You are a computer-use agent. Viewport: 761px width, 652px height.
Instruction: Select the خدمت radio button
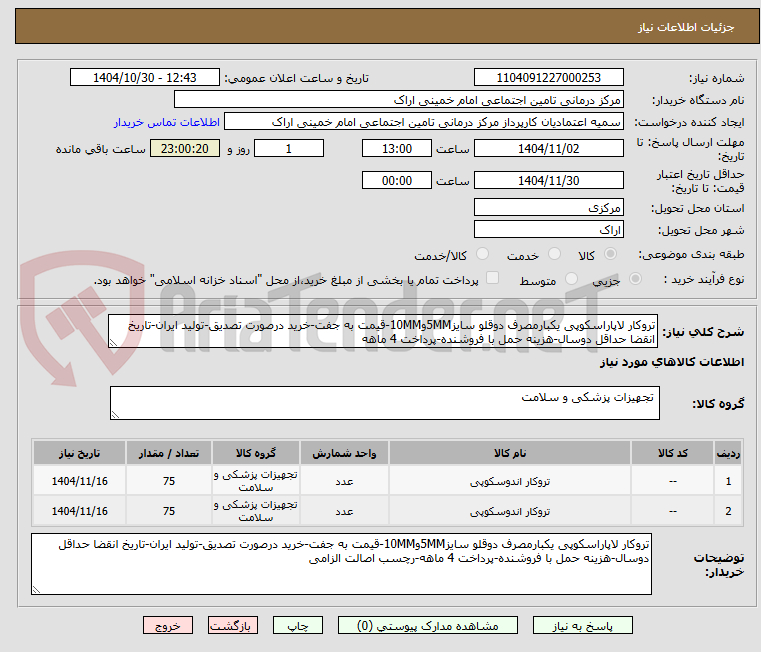click(x=554, y=254)
